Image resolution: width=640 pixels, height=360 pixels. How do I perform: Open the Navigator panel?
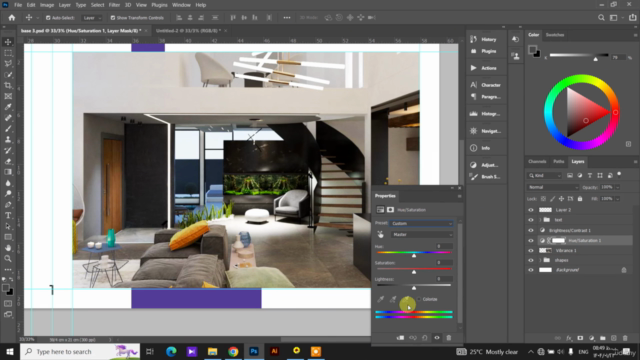(x=485, y=131)
